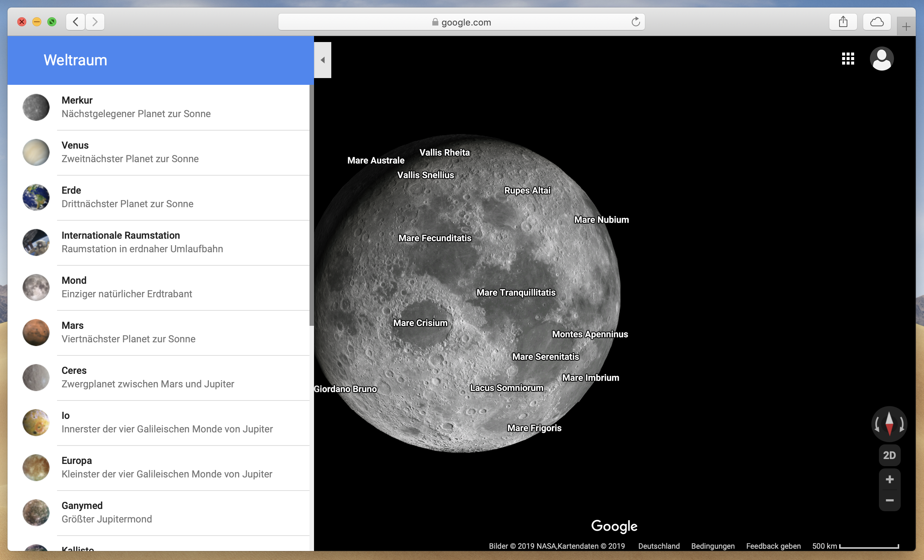Reload the google.com page

pos(636,22)
